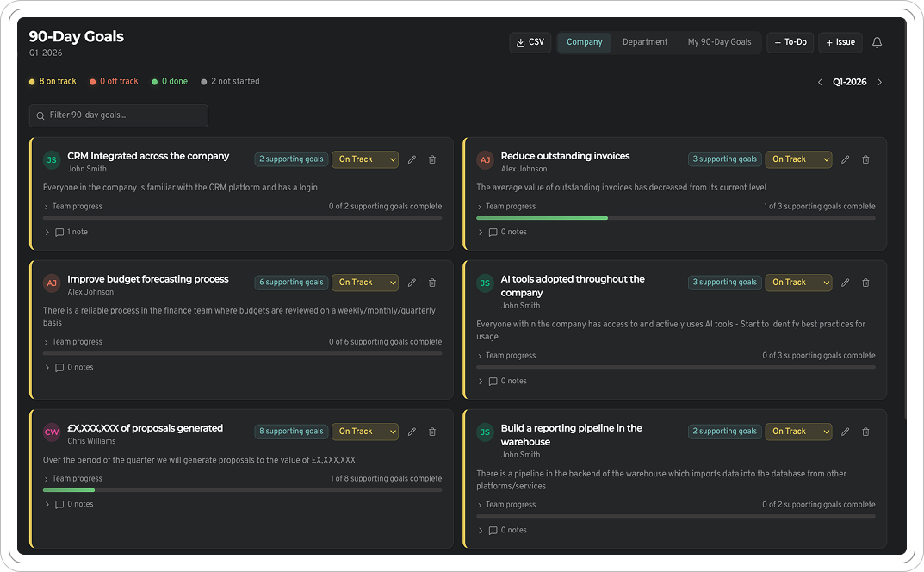The width and height of the screenshot is (924, 572).
Task: Open the notifications bell
Action: [877, 41]
